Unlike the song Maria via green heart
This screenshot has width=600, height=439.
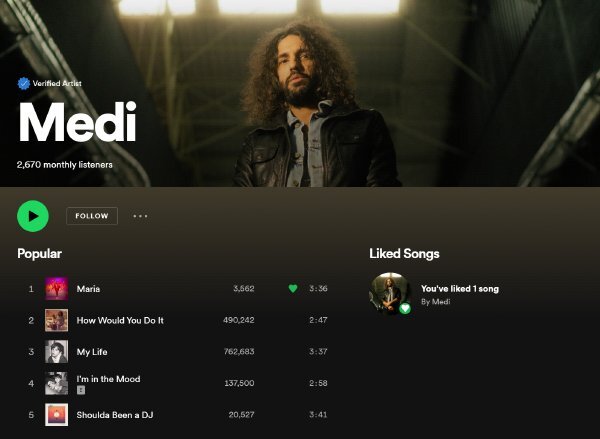[293, 288]
